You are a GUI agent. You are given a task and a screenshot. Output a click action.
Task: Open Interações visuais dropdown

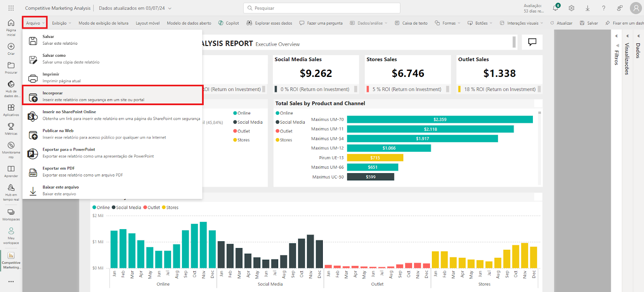[521, 23]
